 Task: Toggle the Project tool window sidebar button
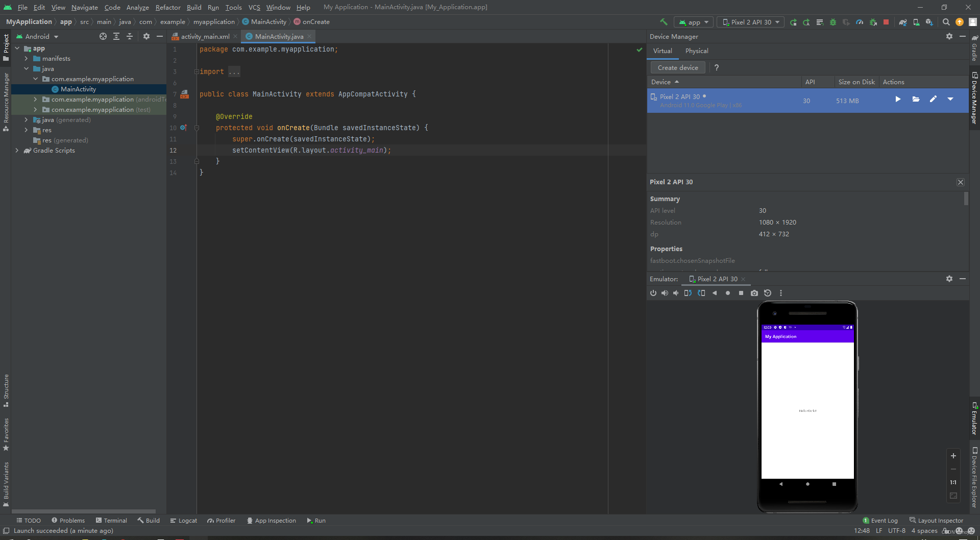6,47
